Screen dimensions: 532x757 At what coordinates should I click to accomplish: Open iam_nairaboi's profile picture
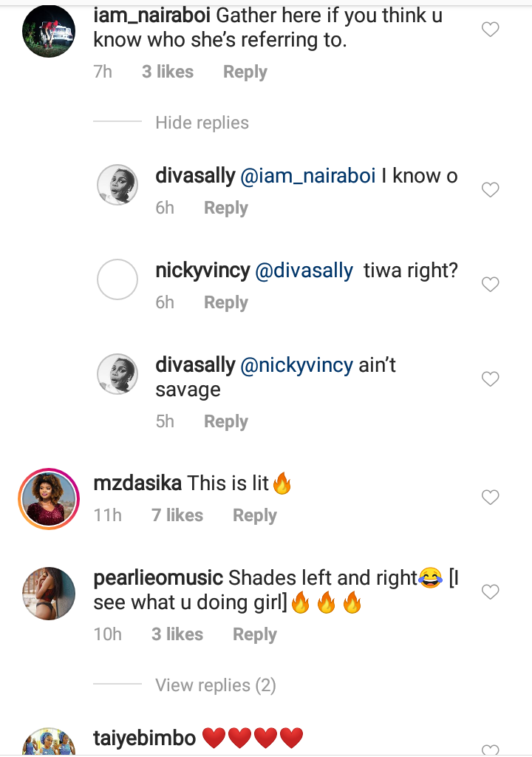50,30
